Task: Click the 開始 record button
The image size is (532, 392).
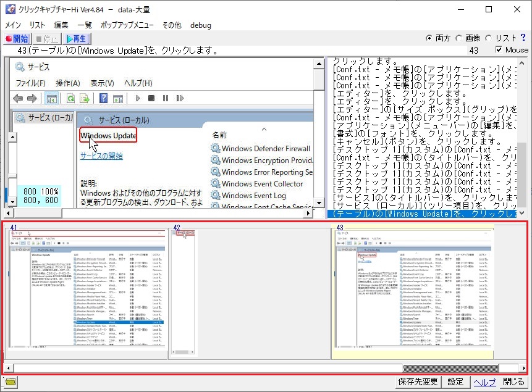Action: [17, 39]
